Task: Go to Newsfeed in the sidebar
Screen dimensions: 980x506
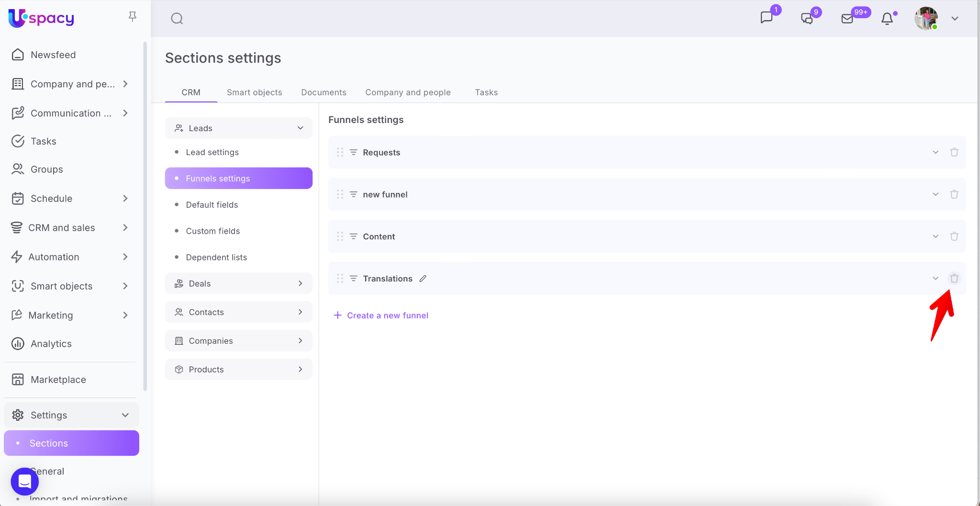Action: click(53, 55)
